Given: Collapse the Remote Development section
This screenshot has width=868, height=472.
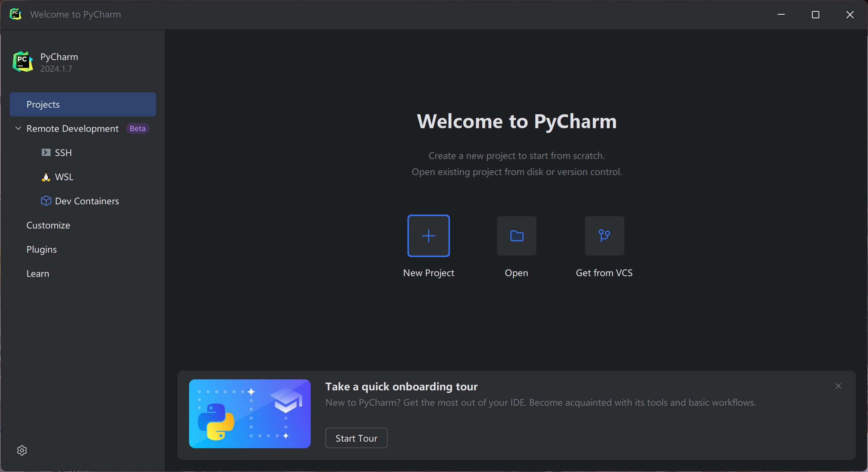Looking at the screenshot, I should tap(18, 129).
